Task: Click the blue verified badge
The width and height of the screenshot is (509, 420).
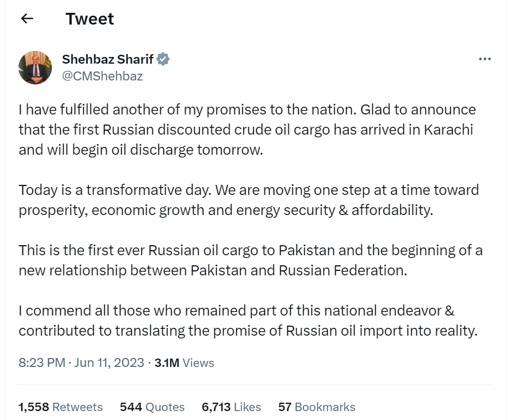Action: (x=163, y=59)
